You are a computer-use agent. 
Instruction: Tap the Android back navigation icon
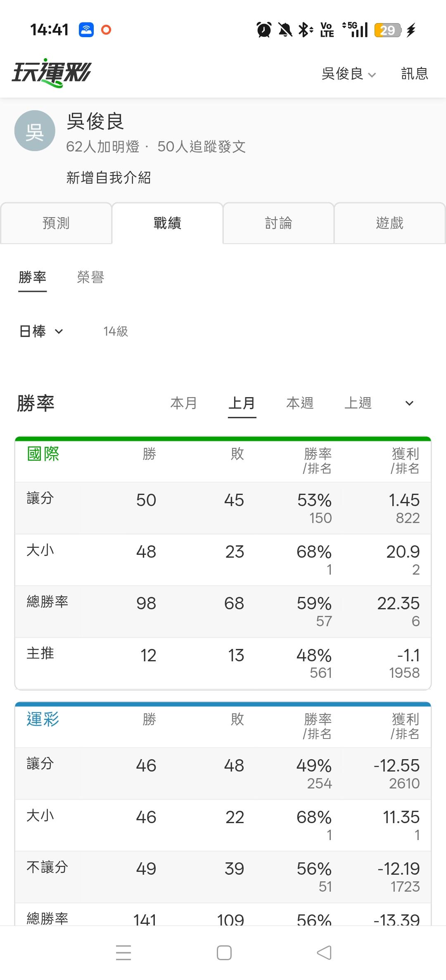click(x=324, y=953)
